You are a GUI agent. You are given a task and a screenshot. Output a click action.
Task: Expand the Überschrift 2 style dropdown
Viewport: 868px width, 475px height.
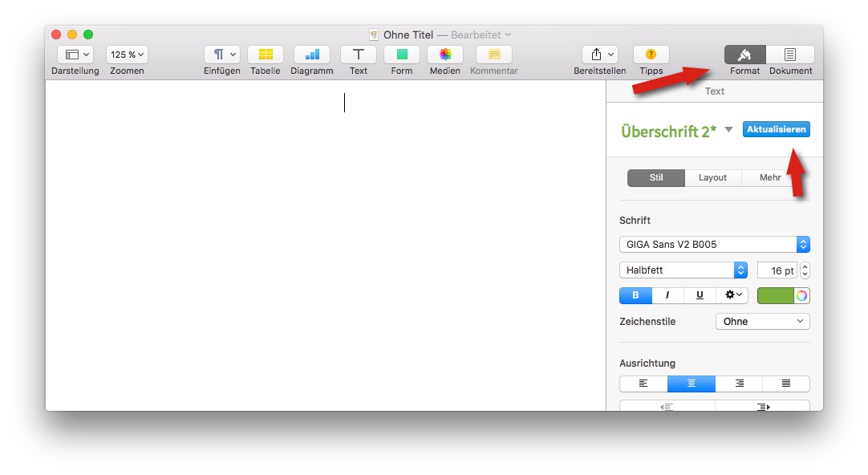pos(729,129)
